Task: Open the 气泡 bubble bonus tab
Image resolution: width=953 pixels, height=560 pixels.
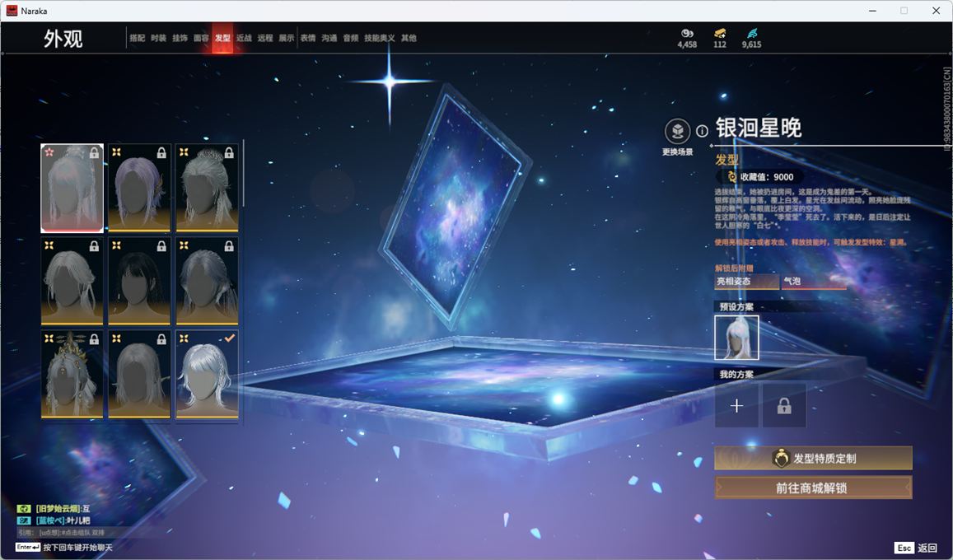Action: 814,281
